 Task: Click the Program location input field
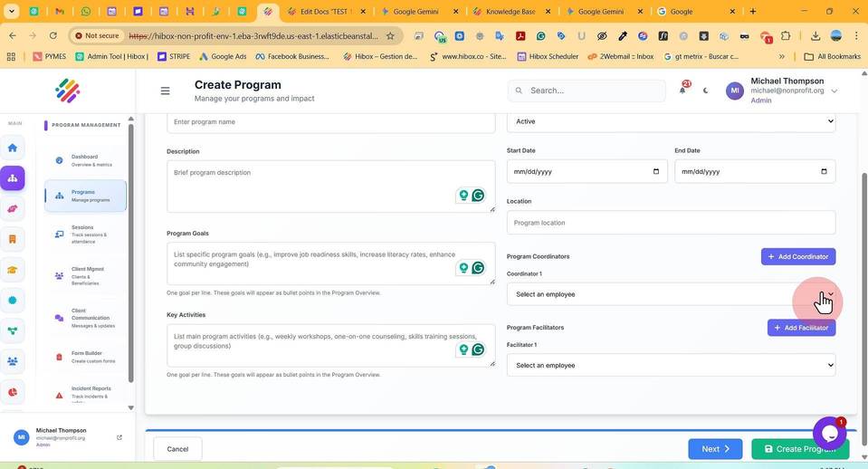click(671, 223)
